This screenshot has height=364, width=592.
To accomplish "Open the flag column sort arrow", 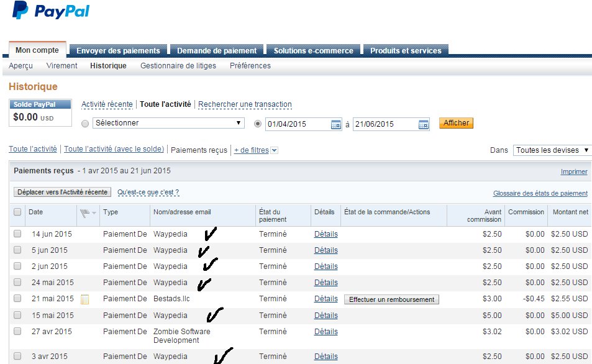I will [x=94, y=213].
